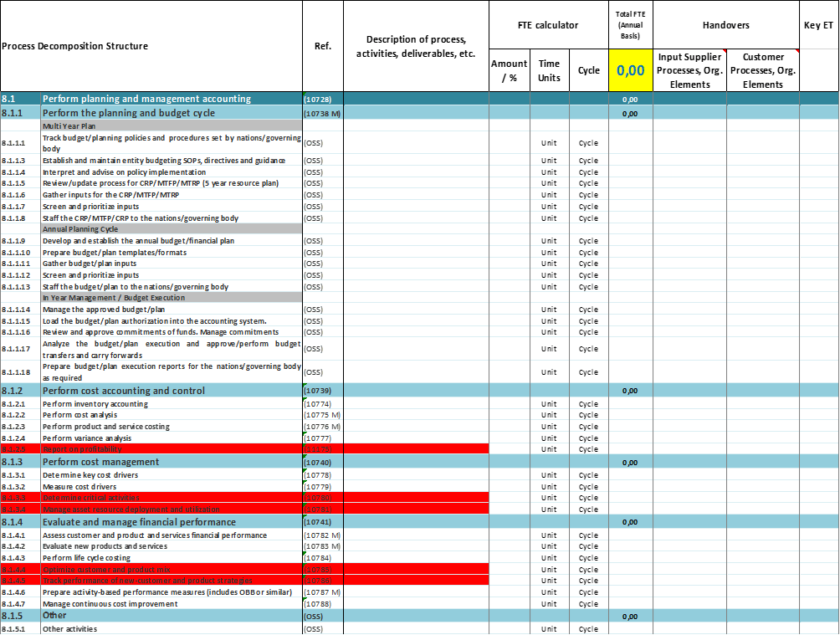
Task: Select the 'Annual Planning Cycle' subheading cell
Action: (x=172, y=229)
